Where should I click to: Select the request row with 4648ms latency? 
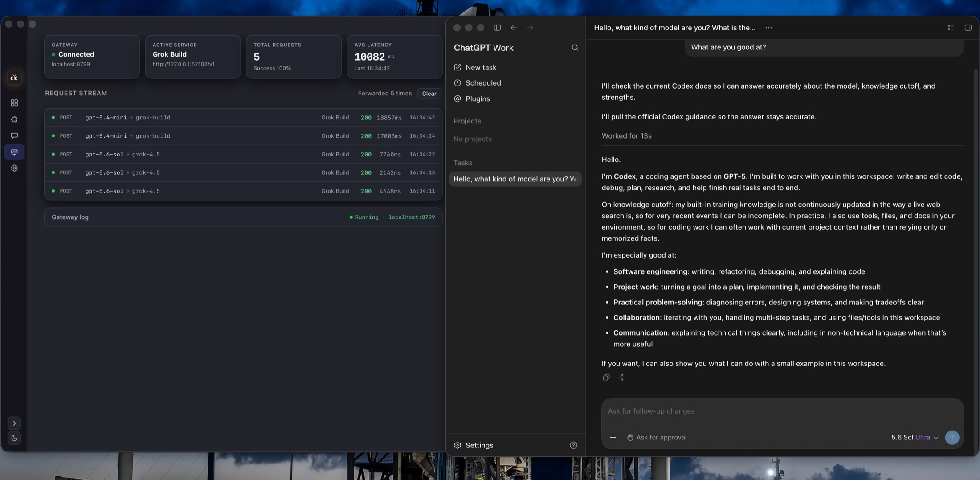click(x=243, y=191)
